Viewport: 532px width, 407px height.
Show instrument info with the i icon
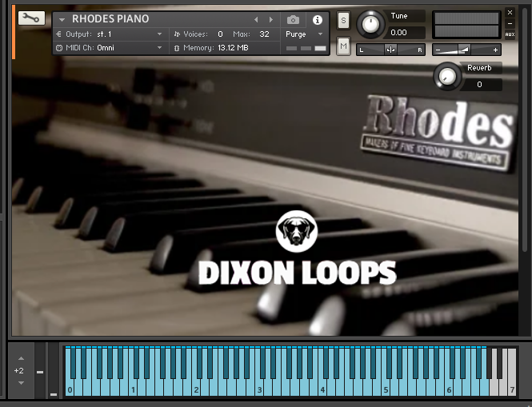[318, 20]
